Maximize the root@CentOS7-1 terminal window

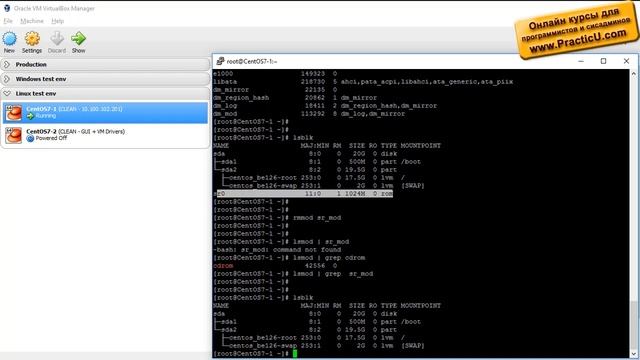click(603, 61)
